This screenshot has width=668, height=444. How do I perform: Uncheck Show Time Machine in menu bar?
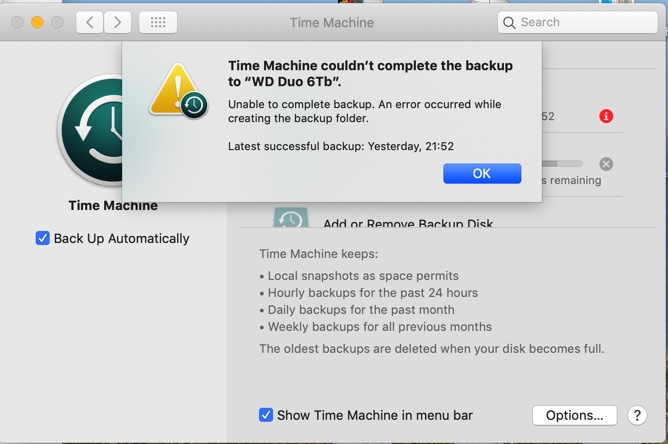[266, 415]
